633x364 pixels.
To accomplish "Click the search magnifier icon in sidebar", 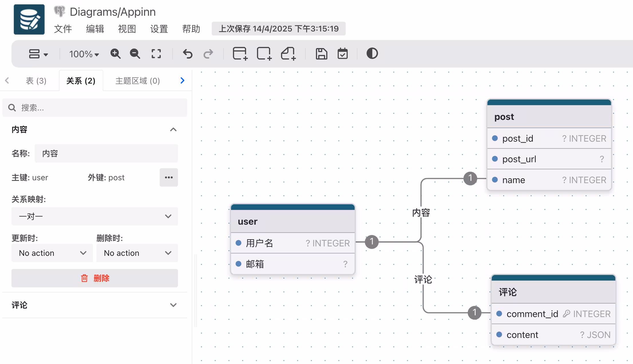I will [12, 108].
